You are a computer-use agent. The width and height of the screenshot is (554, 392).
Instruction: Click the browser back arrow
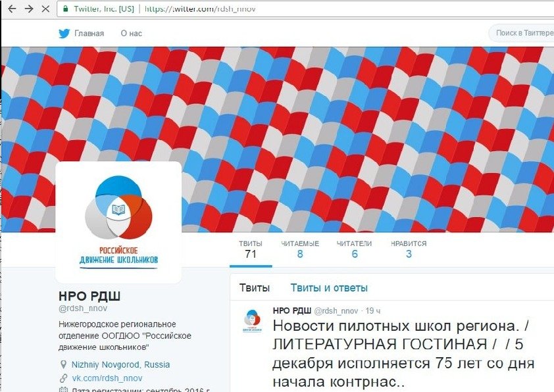click(12, 9)
